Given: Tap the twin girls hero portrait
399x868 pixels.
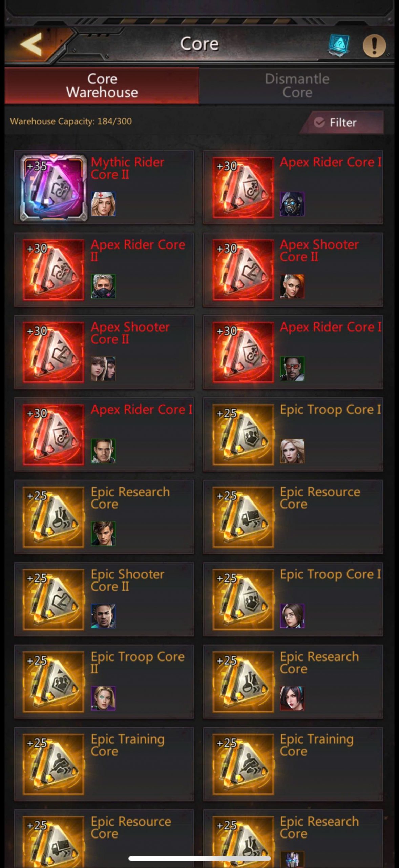Looking at the screenshot, I should coord(103,369).
